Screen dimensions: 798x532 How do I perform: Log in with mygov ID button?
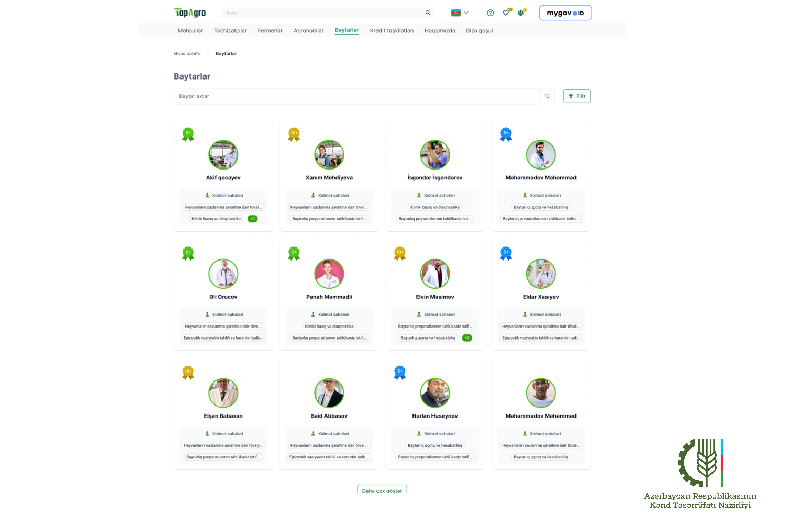(x=565, y=13)
